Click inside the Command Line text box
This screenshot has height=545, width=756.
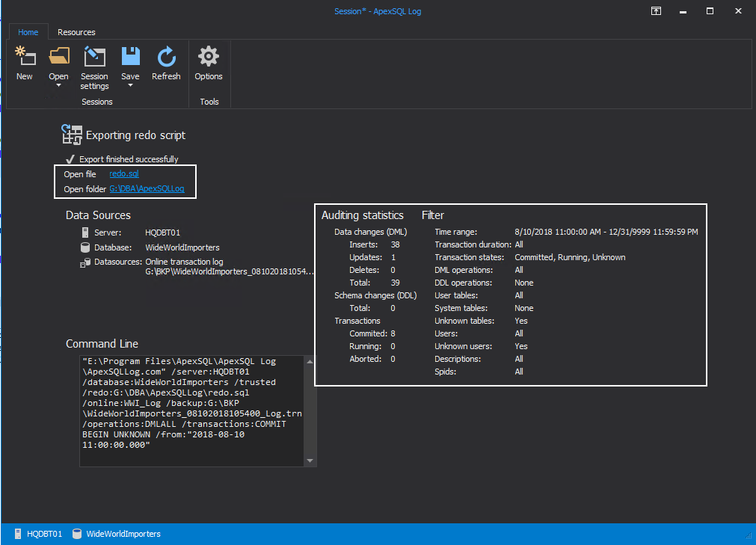(x=191, y=411)
